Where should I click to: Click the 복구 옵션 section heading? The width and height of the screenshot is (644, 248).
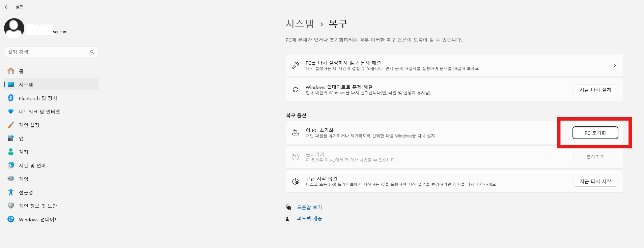coord(296,115)
